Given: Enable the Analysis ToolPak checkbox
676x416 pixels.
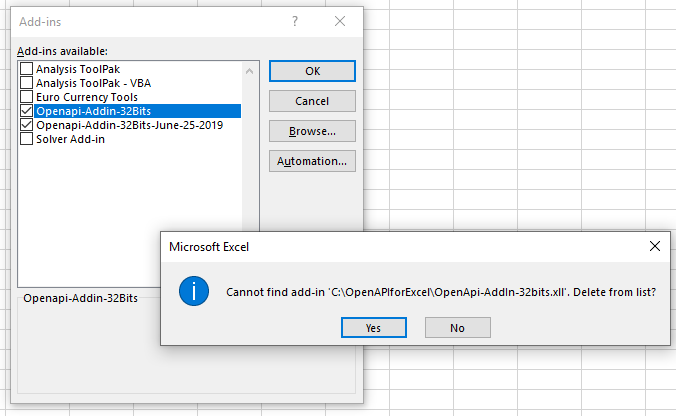Looking at the screenshot, I should click(x=27, y=69).
